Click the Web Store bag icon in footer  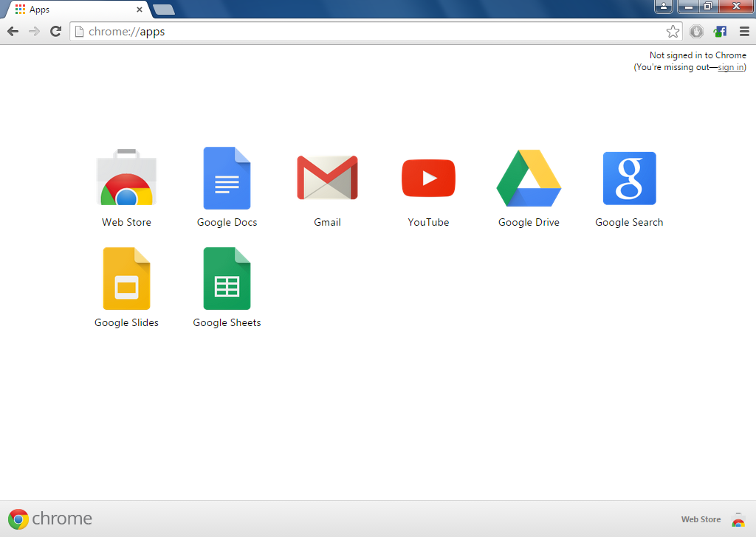(x=738, y=519)
